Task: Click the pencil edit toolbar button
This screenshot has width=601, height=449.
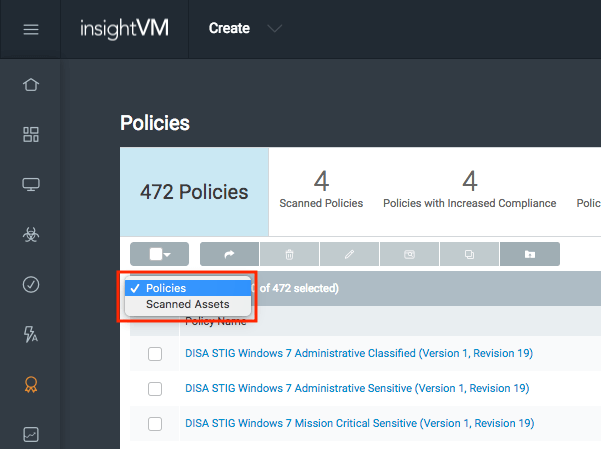Action: pos(349,254)
